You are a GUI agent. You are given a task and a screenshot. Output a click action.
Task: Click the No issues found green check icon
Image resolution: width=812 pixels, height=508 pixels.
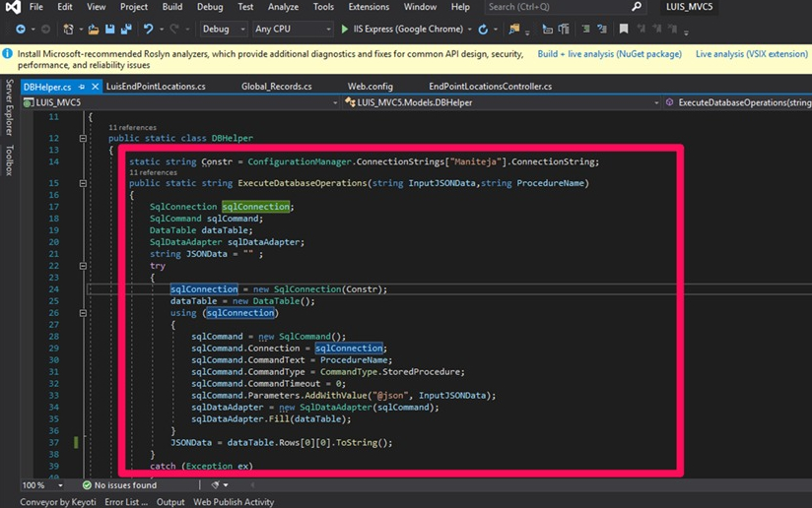87,485
